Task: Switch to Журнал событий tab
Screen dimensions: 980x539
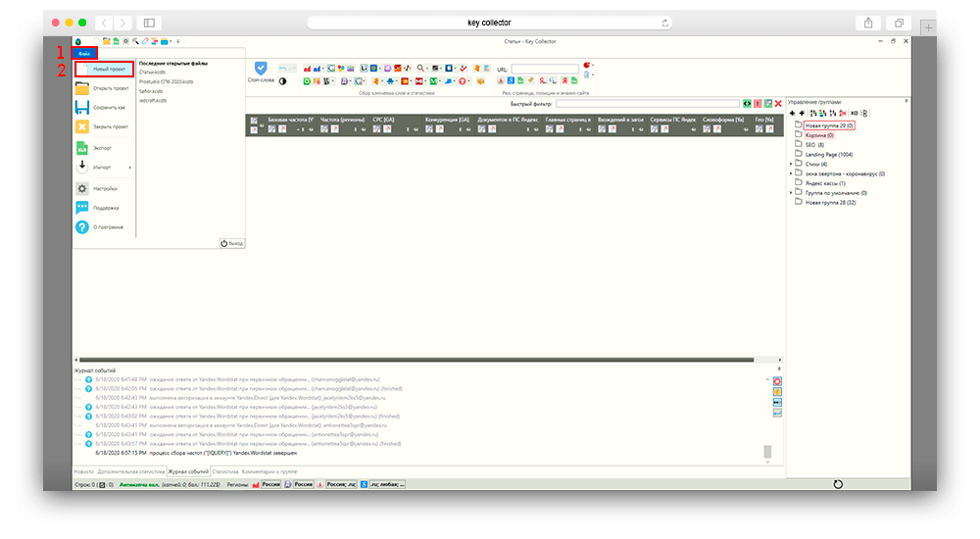Action: point(188,472)
